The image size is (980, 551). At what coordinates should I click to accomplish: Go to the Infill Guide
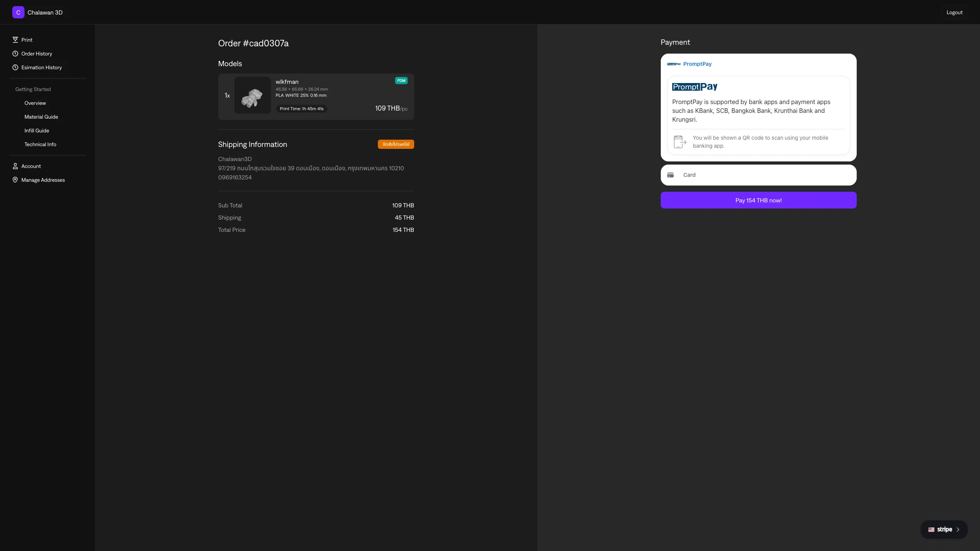point(37,130)
